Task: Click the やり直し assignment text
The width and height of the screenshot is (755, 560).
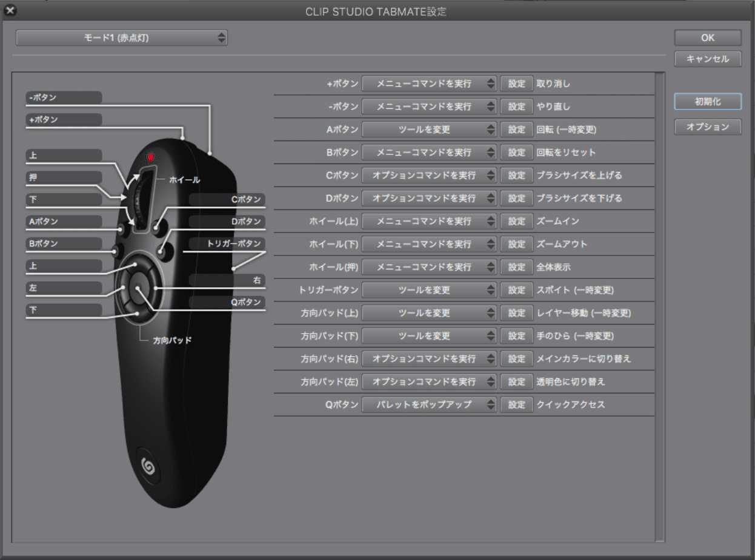Action: [553, 107]
